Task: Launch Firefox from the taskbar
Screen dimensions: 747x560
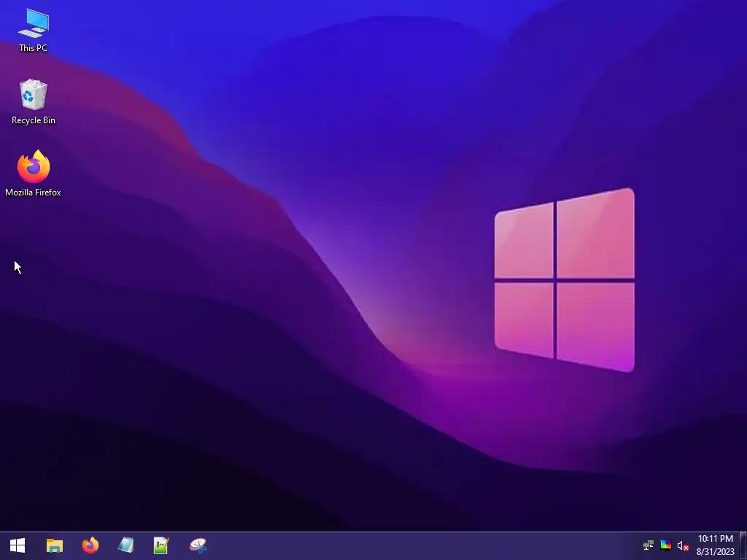Action: [90, 545]
